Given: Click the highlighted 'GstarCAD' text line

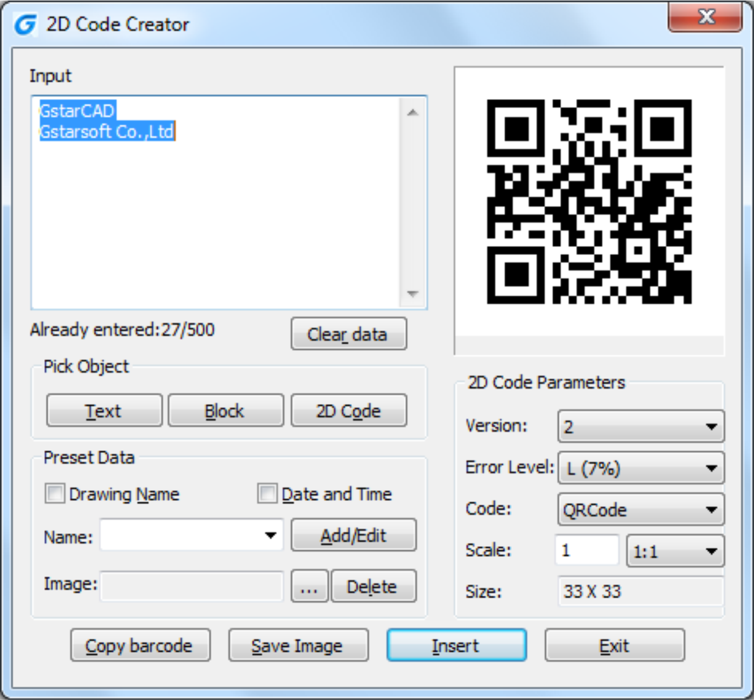Looking at the screenshot, I should coord(77,111).
